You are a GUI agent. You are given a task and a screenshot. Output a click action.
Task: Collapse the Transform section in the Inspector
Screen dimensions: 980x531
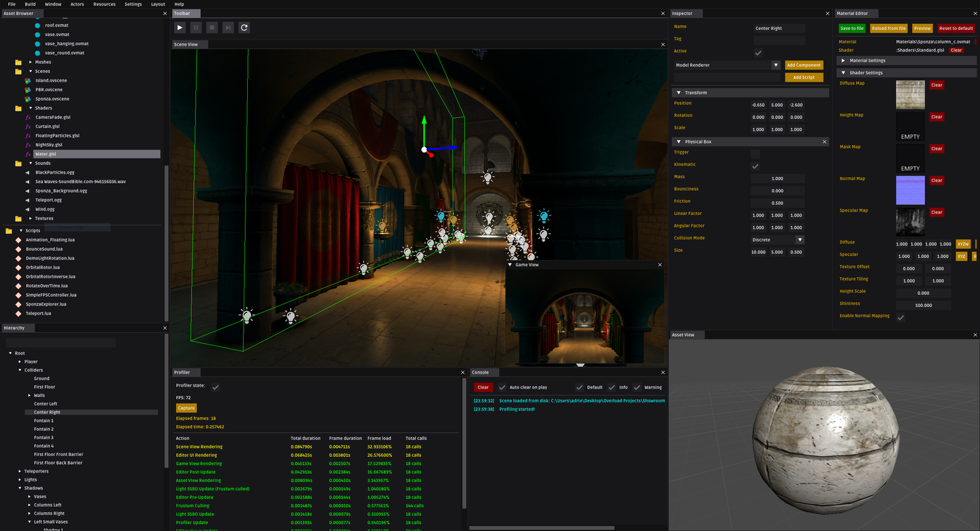[x=679, y=92]
